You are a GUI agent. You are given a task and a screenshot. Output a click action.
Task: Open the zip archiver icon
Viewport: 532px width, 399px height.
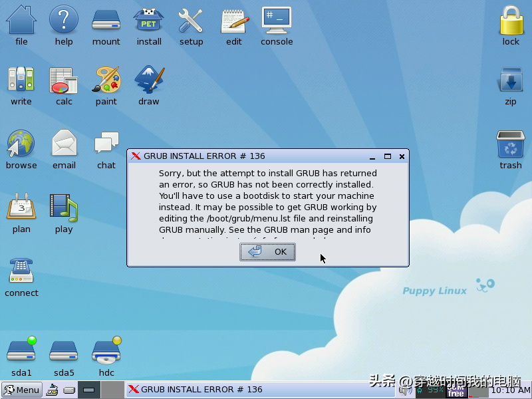pyautogui.click(x=511, y=79)
